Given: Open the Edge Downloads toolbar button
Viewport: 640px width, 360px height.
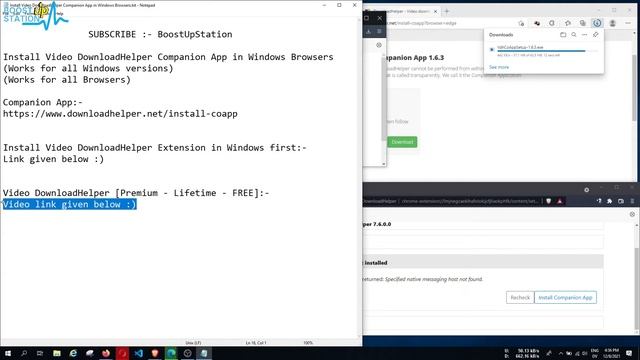Looking at the screenshot, I should pos(597,23).
